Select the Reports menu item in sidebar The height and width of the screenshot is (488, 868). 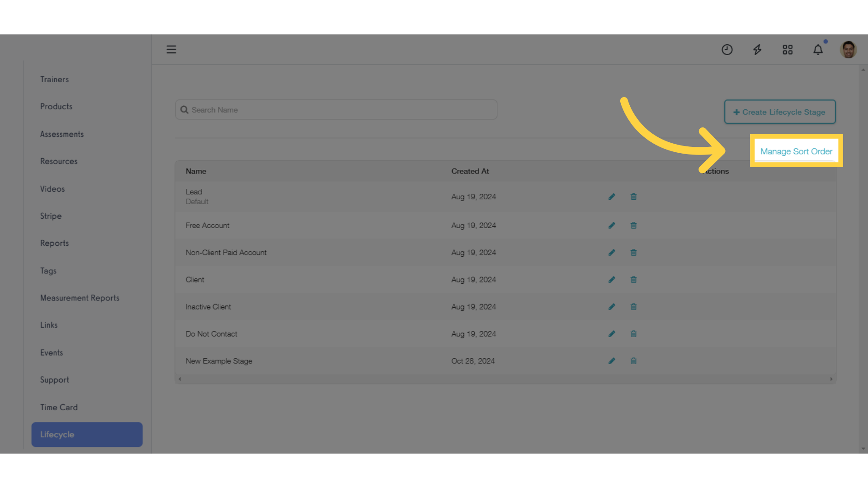[54, 243]
